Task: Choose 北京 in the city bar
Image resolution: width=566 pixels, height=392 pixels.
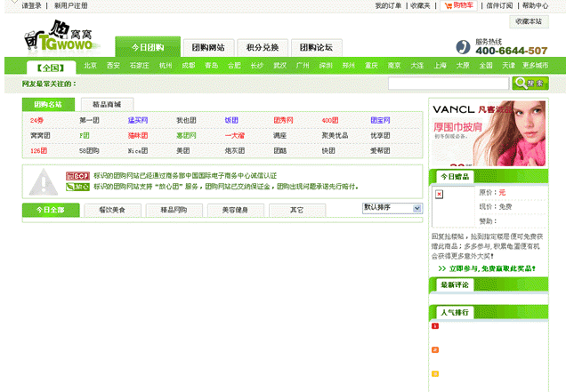Action: (x=90, y=66)
